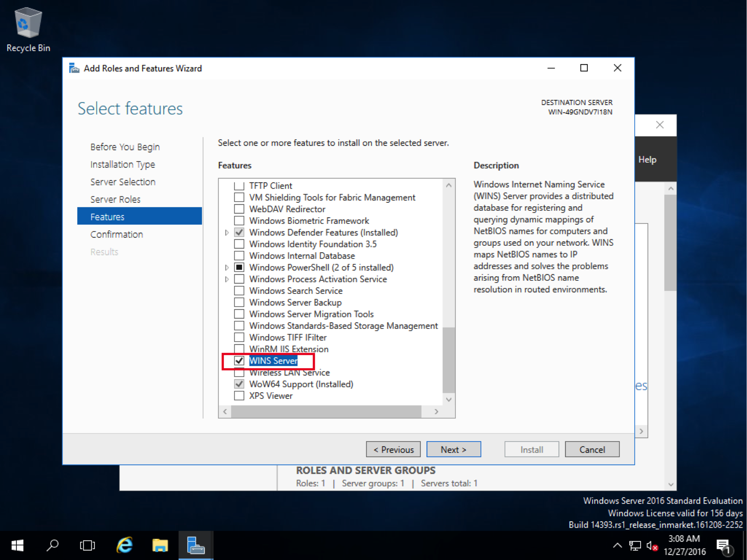Switch to Server Manager taskbar icon
Screen dimensions: 747x560
tap(196, 545)
